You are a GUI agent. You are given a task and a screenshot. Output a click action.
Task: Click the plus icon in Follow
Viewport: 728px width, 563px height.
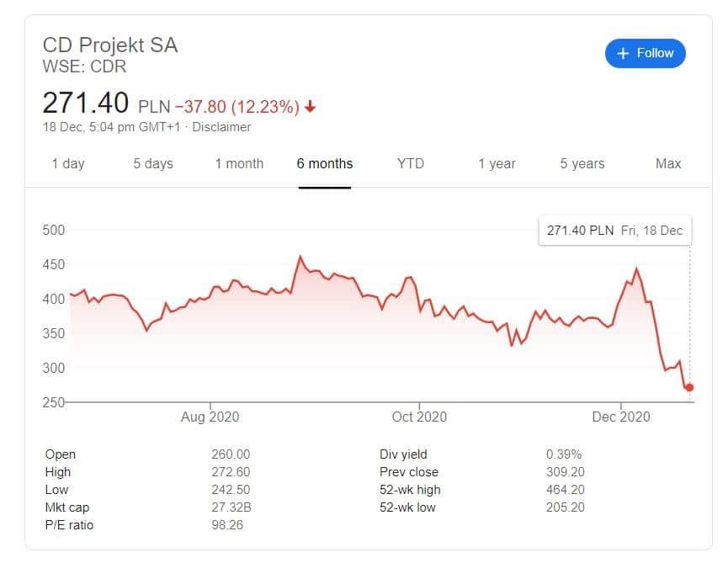click(623, 53)
